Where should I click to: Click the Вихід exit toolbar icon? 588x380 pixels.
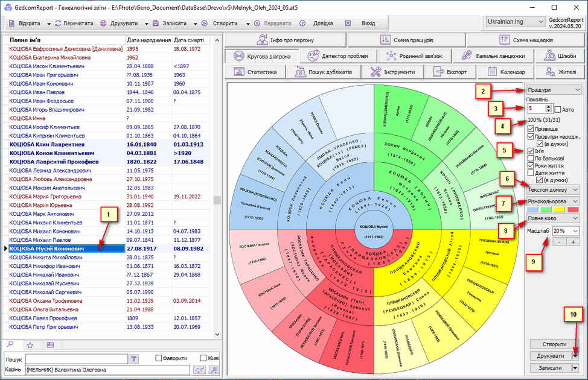[348, 24]
